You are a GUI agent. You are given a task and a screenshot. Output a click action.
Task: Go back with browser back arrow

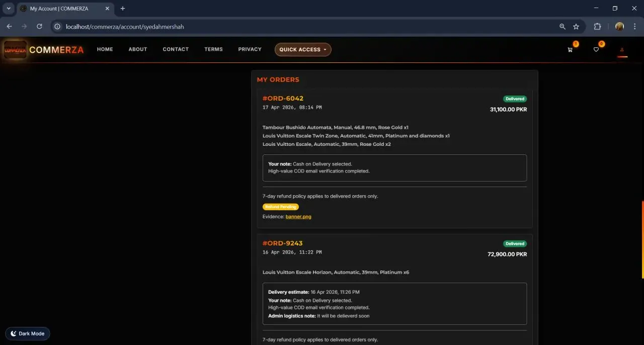(9, 27)
